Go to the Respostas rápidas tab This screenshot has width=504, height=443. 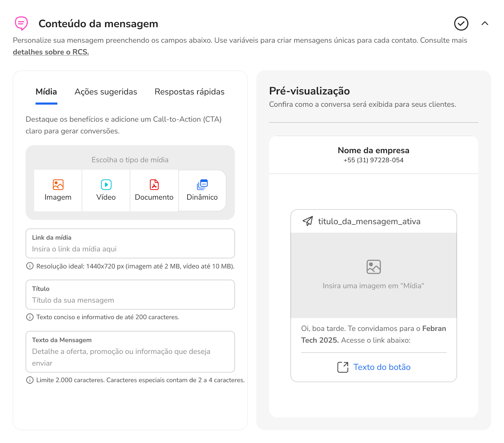click(x=189, y=92)
